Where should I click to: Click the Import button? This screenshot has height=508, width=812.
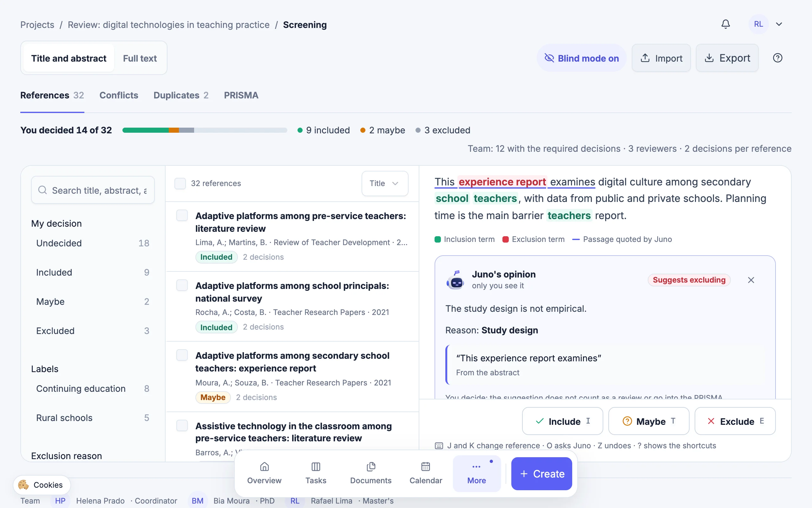click(x=661, y=58)
